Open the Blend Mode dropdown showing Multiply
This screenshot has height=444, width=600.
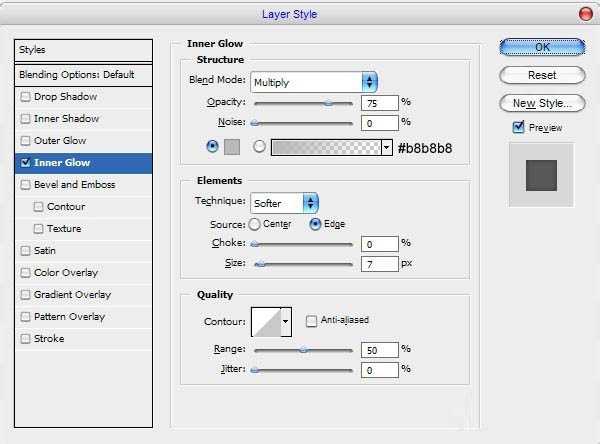(314, 82)
